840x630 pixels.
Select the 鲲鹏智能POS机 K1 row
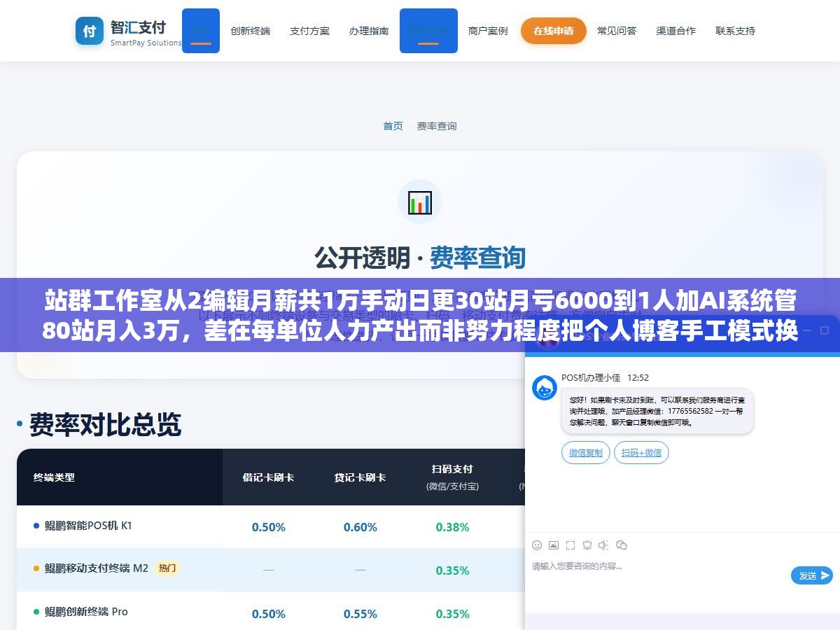pyautogui.click(x=271, y=526)
